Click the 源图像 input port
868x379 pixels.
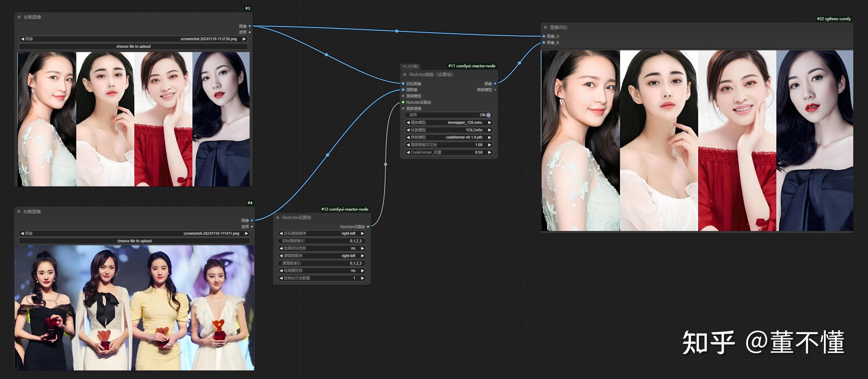click(403, 90)
